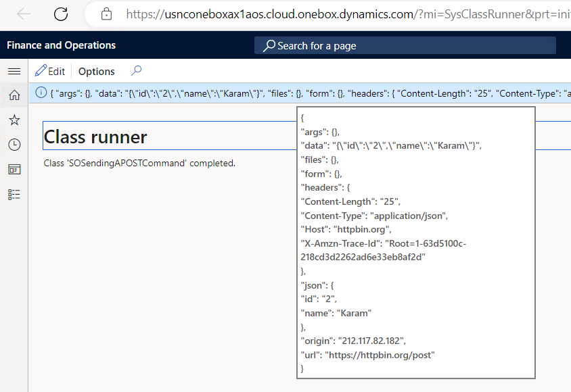Open Favorites star icon
This screenshot has height=392, width=571.
coord(14,120)
